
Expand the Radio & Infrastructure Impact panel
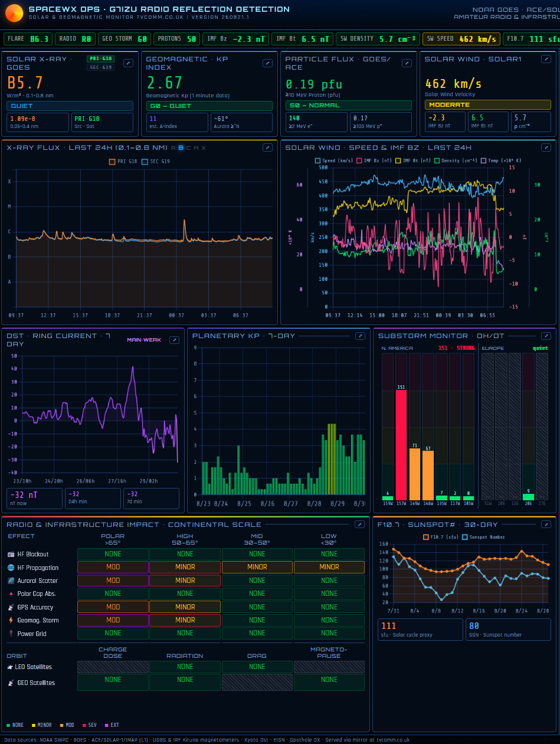(359, 524)
